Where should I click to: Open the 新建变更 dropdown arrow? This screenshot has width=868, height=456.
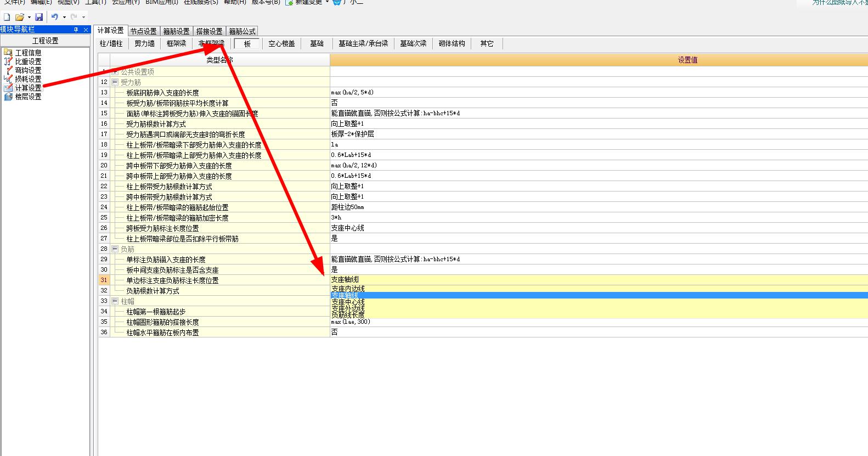327,2
